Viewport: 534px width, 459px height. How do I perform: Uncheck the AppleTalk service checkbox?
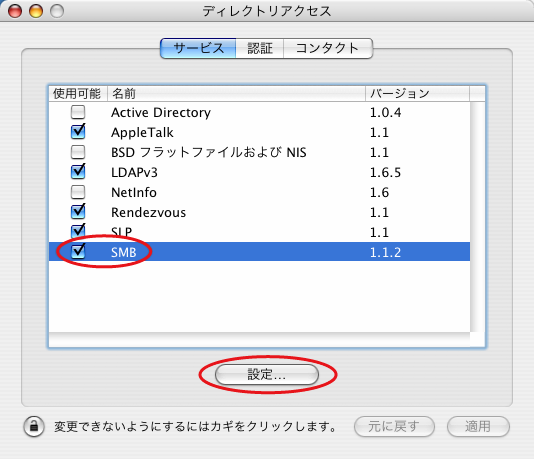click(78, 131)
